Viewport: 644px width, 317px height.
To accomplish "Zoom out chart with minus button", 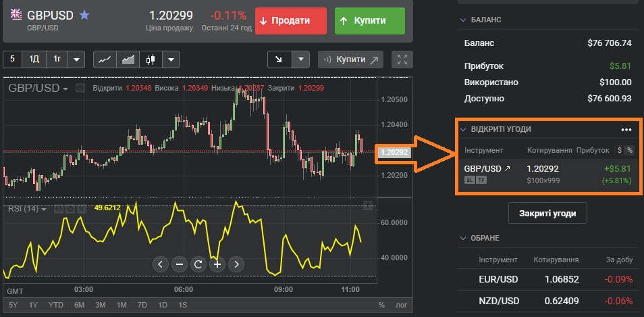I will click(180, 264).
